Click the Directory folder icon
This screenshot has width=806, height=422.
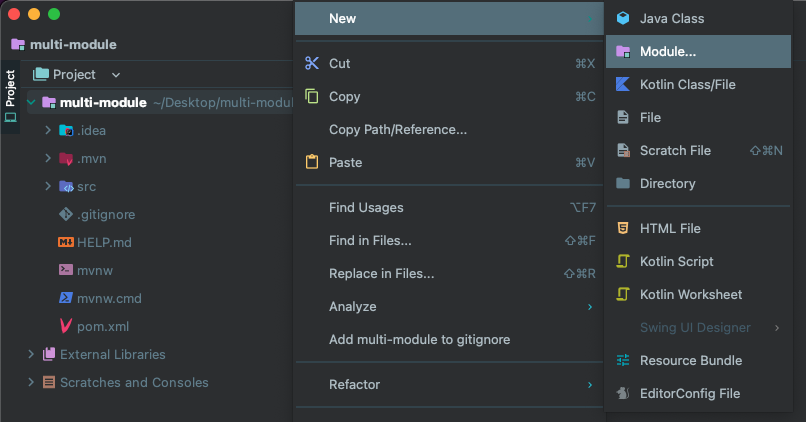(x=623, y=183)
